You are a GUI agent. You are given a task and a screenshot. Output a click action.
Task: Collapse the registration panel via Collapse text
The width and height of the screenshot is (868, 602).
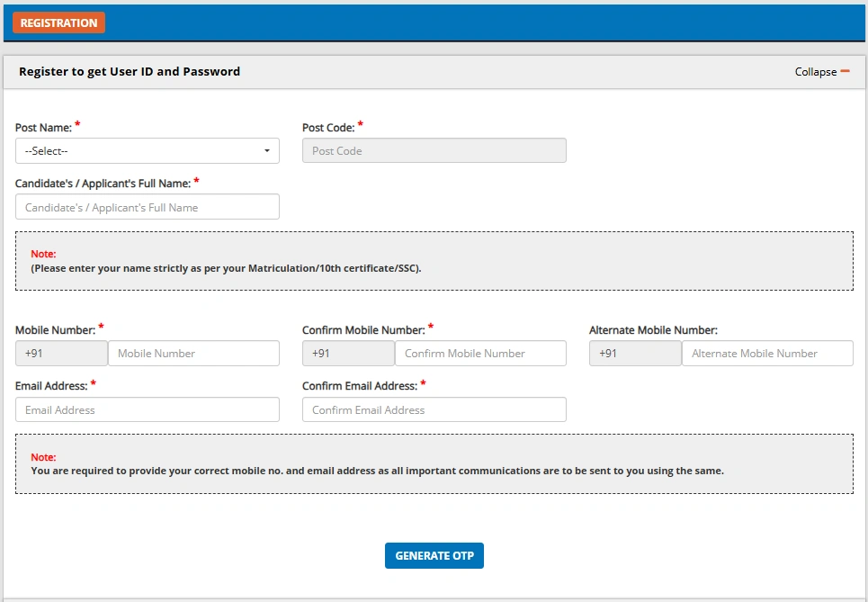tap(815, 72)
